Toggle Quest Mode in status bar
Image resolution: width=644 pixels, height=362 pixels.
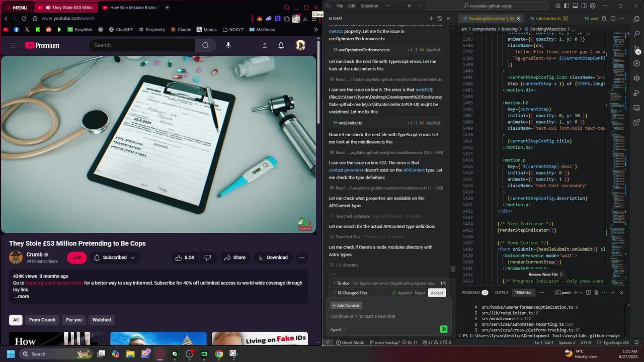(x=350, y=342)
